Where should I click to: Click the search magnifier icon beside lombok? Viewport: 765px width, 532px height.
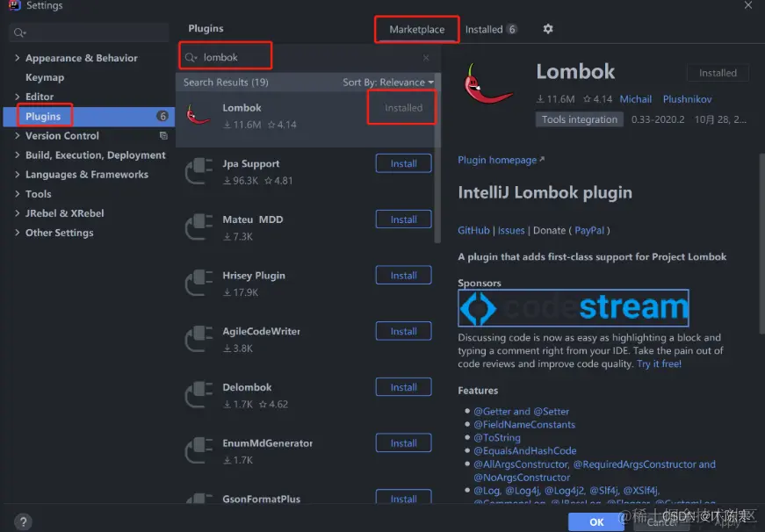point(191,58)
